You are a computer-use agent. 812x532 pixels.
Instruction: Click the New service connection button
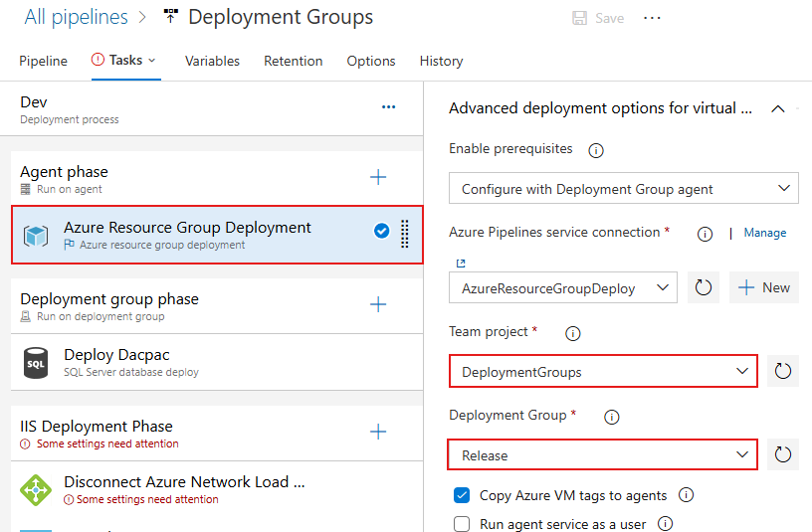764,287
